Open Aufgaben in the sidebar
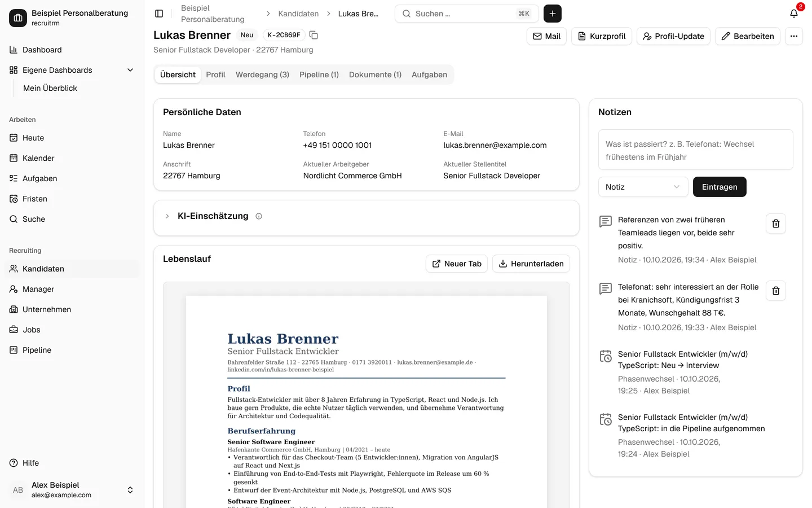This screenshot has width=812, height=508. 71,178
